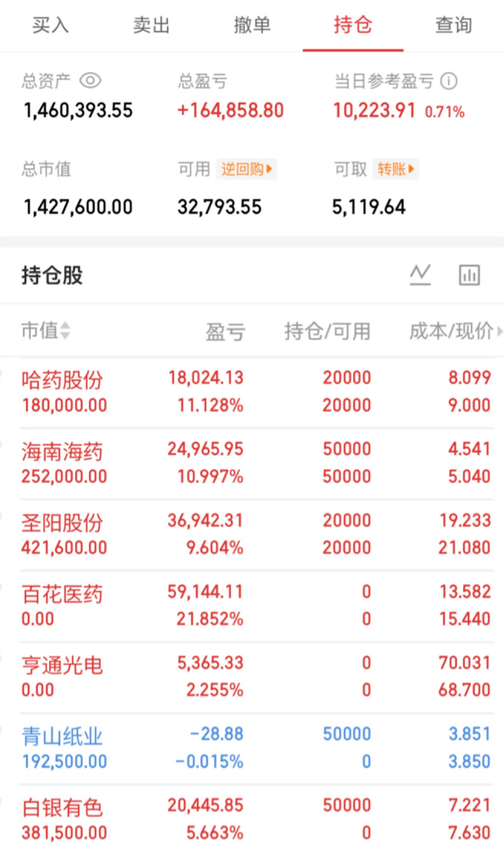Open 白银有色 holding row
Image resolution: width=504 pixels, height=853 pixels.
252,819
